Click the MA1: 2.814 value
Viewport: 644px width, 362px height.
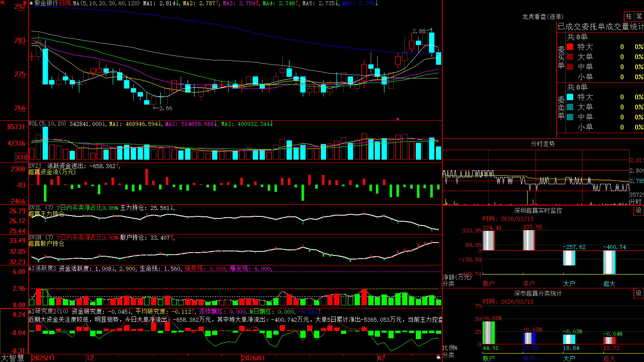(x=159, y=3)
